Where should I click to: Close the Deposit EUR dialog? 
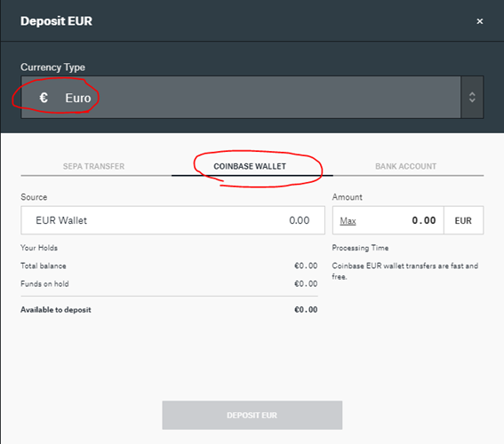point(480,21)
